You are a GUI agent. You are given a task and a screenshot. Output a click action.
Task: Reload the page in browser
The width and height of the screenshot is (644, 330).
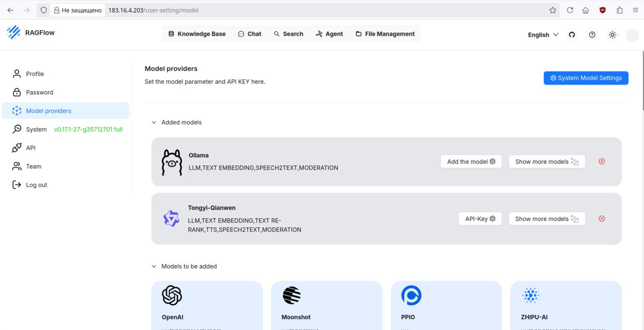(x=570, y=10)
